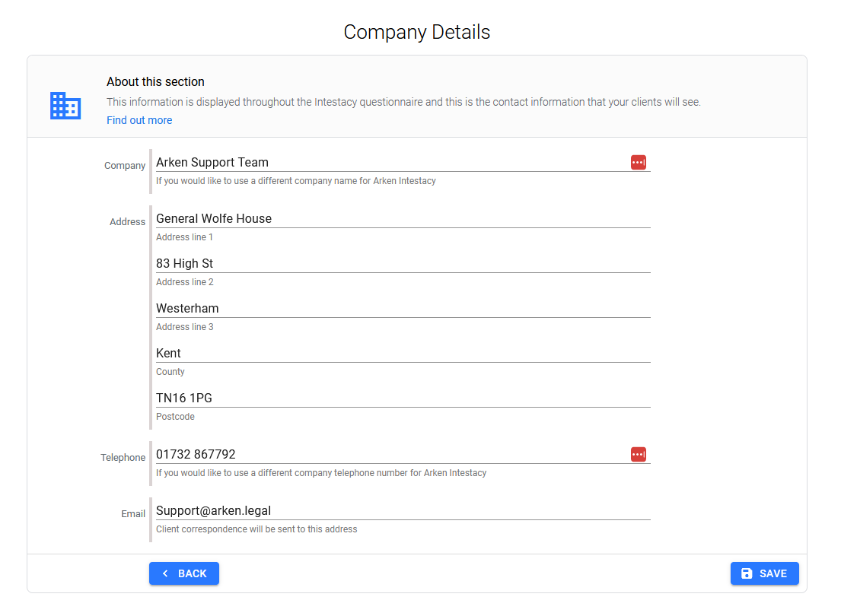Viewport: 841px width, 616px height.
Task: Click the Postcode field TN16 1PG
Action: pyautogui.click(x=403, y=398)
